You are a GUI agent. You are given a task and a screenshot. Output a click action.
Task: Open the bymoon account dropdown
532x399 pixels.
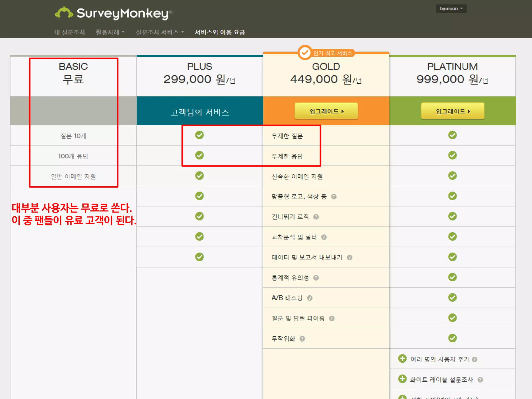(x=451, y=9)
